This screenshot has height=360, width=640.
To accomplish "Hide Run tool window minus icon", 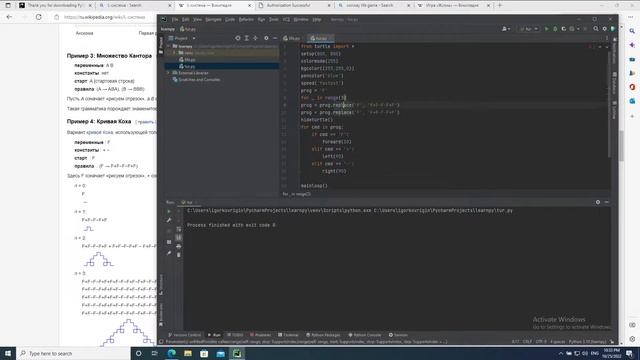I will coord(607,202).
